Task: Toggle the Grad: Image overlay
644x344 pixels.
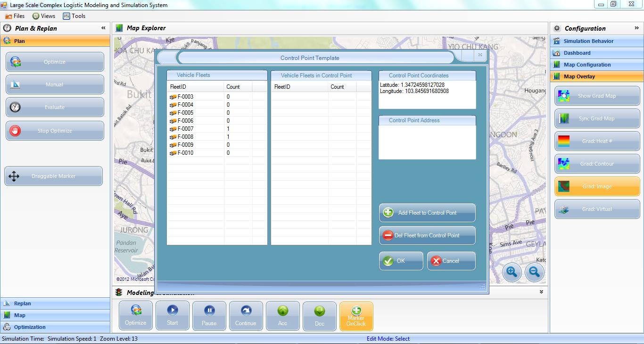Action: [597, 186]
